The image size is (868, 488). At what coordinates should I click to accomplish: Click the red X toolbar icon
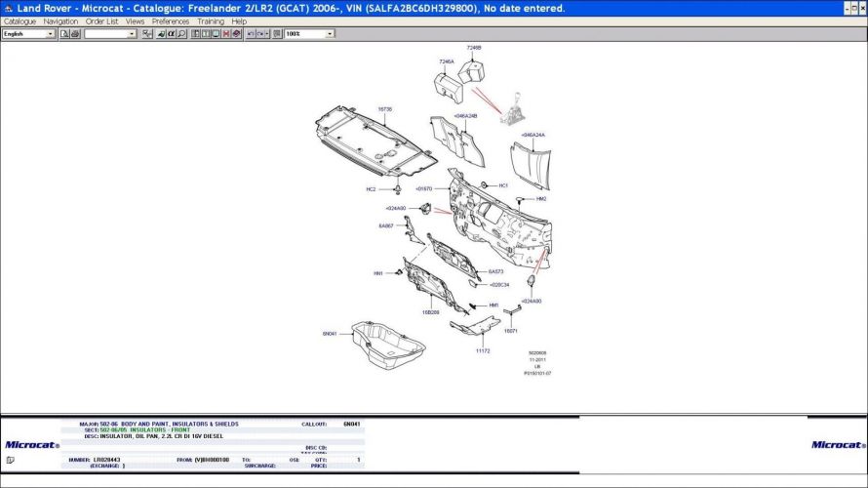tap(226, 34)
